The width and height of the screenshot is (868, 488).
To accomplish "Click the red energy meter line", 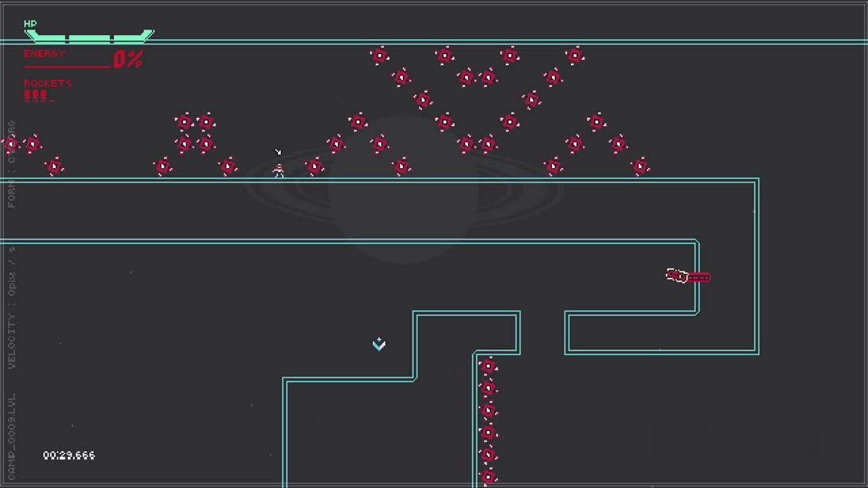I will [x=66, y=67].
